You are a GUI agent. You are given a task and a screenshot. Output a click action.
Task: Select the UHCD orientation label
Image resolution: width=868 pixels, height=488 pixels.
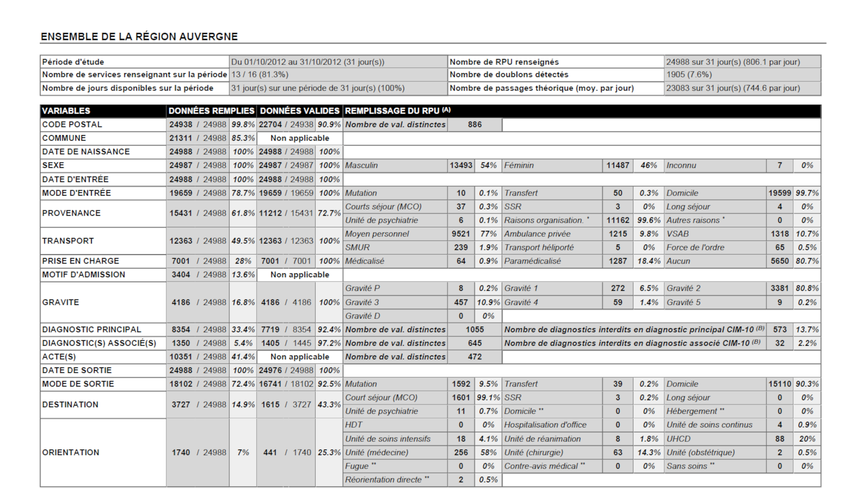(678, 439)
